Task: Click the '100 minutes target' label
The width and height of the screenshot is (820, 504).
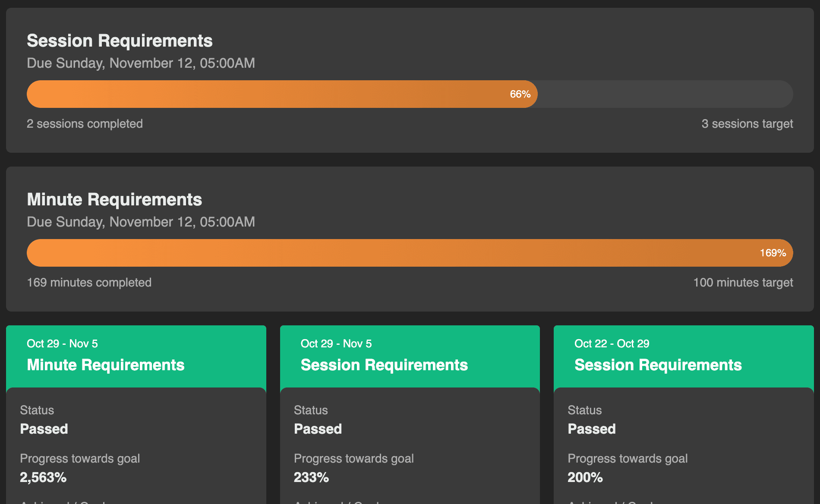Action: (x=743, y=283)
